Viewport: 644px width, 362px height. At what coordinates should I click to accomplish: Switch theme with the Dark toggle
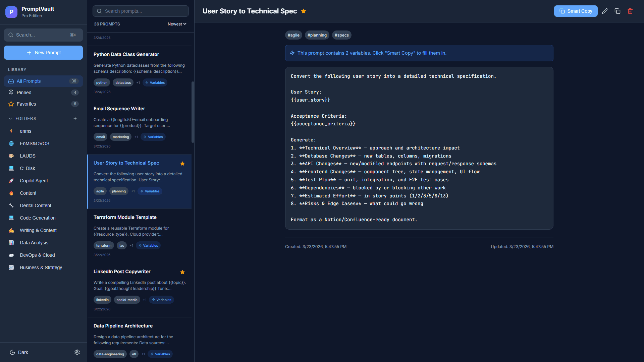[x=19, y=352]
